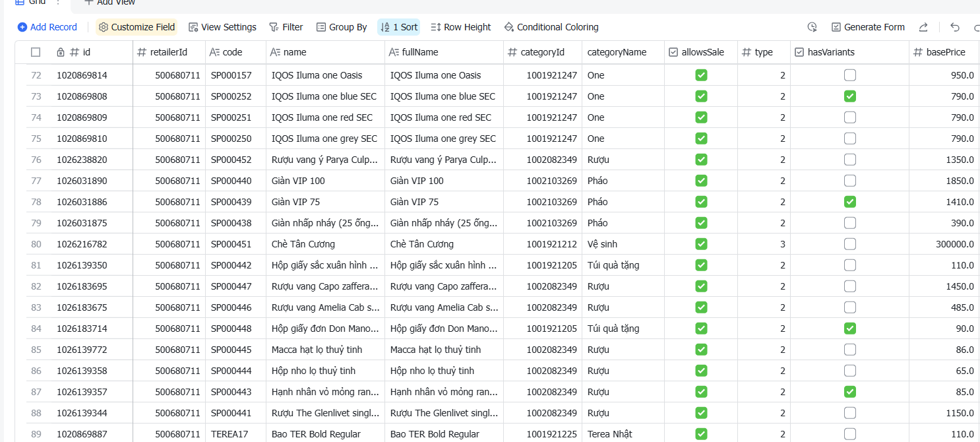Open View Settings
This screenshot has height=442, width=980.
coord(222,27)
